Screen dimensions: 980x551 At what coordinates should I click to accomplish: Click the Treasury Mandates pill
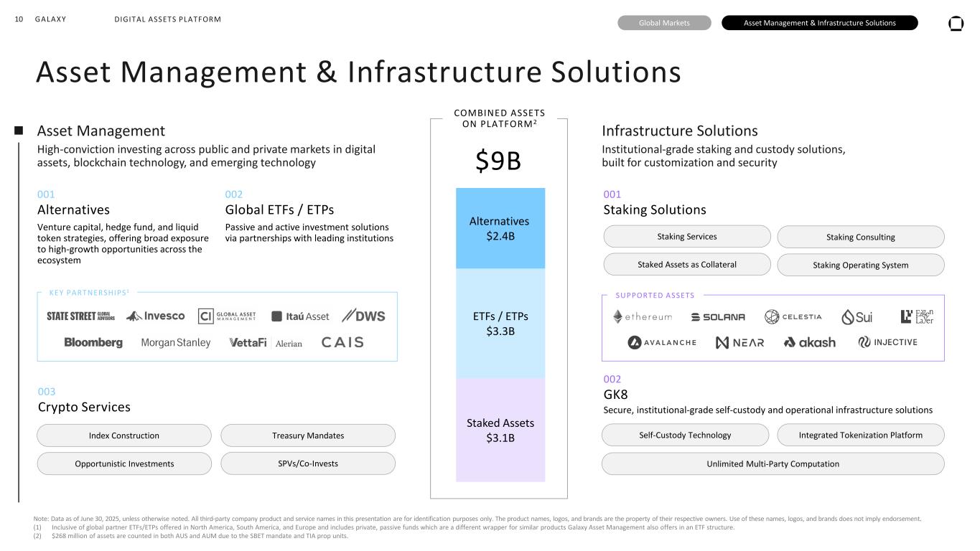308,435
